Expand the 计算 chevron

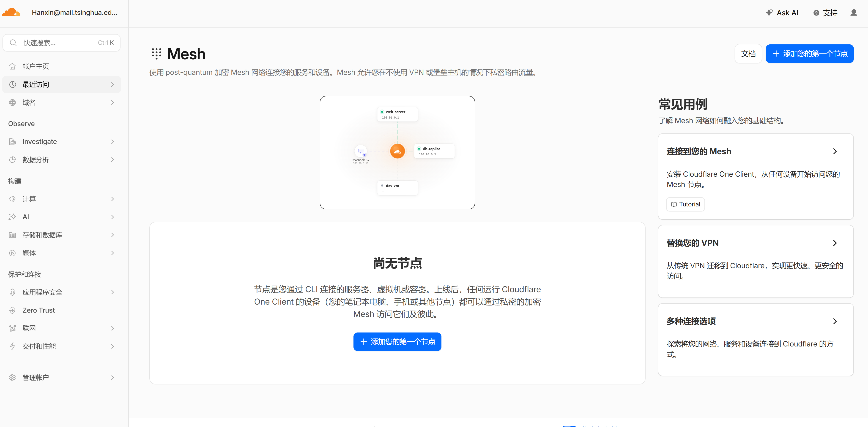pyautogui.click(x=112, y=199)
